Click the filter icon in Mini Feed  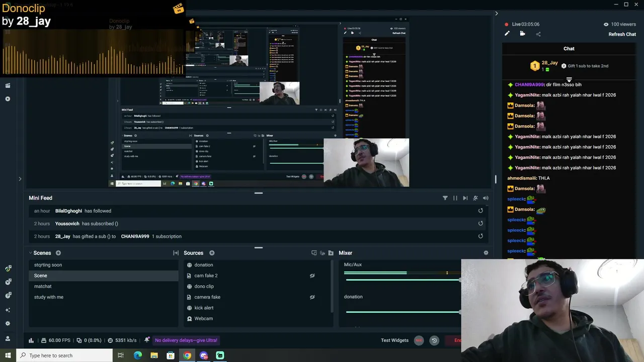tap(445, 198)
